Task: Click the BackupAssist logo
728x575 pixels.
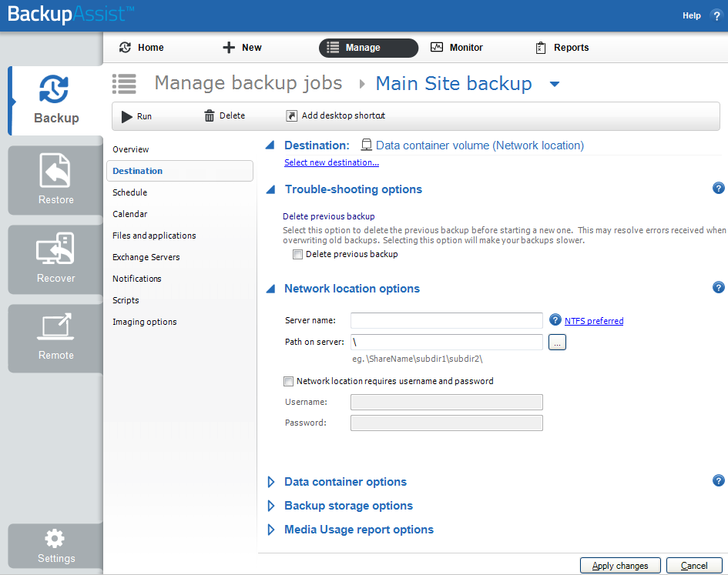Action: tap(71, 14)
